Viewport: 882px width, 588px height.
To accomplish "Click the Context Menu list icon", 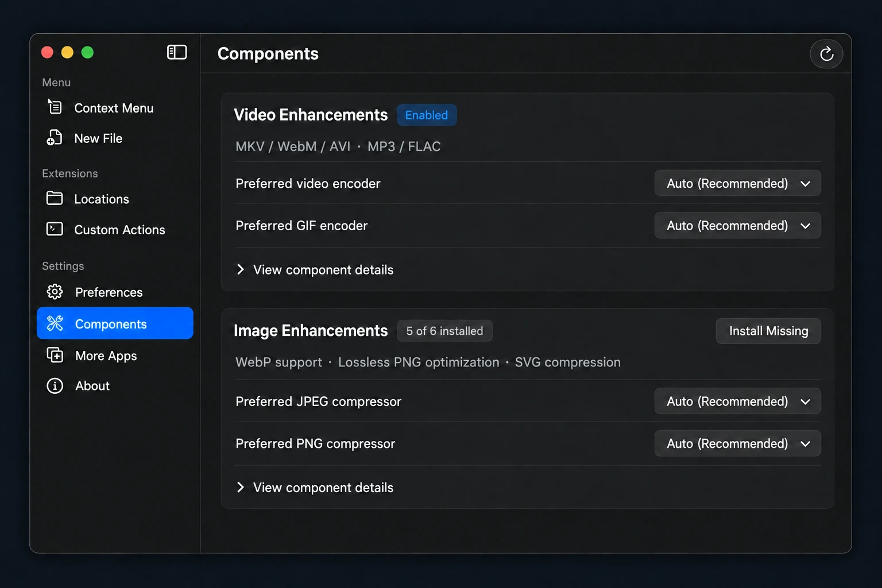I will pyautogui.click(x=55, y=107).
